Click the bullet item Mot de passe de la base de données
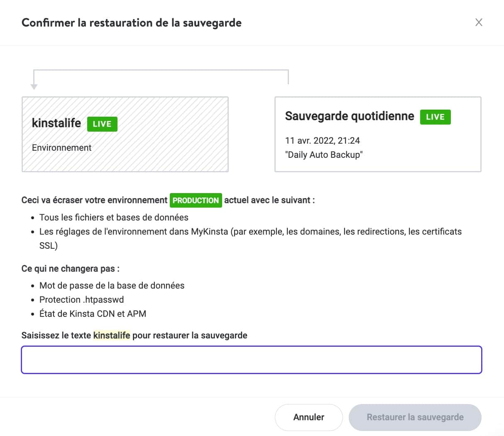 pyautogui.click(x=112, y=285)
